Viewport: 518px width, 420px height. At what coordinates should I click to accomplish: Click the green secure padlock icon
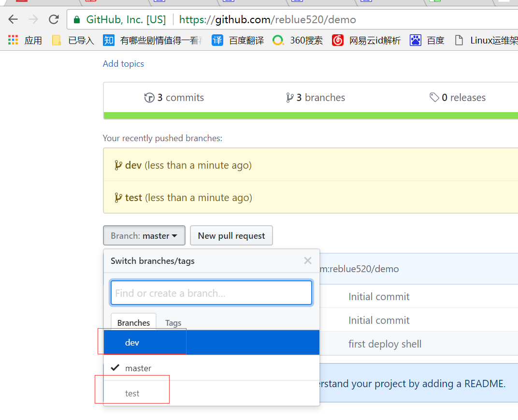pyautogui.click(x=77, y=20)
